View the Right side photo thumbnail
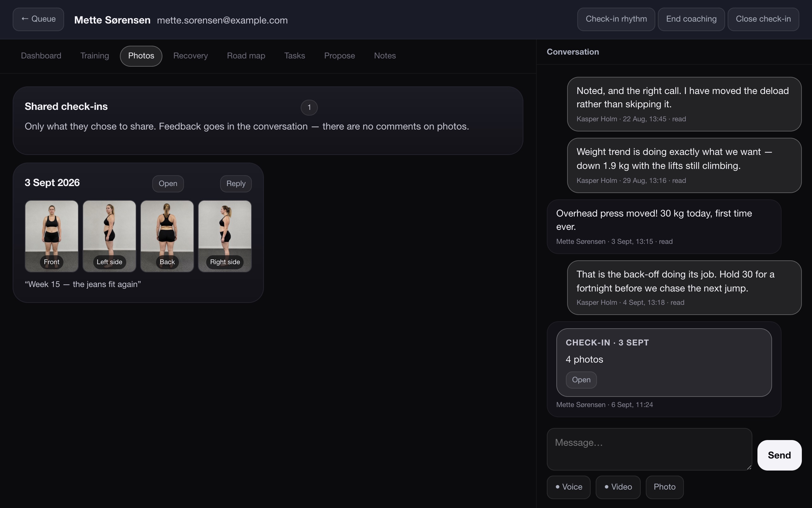The image size is (812, 508). (225, 236)
